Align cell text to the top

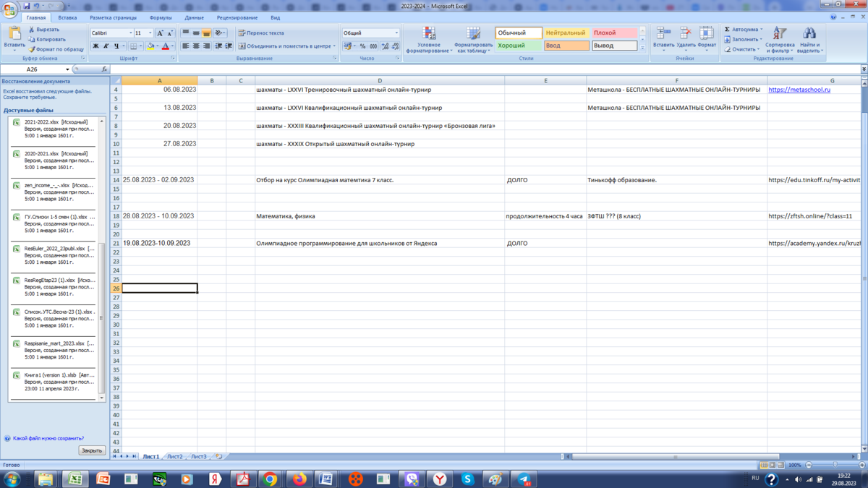tap(186, 33)
